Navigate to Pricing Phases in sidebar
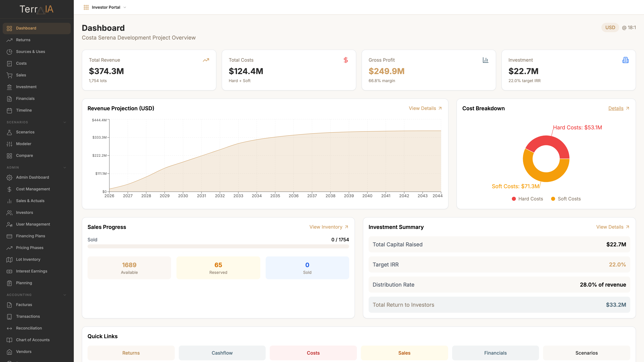The width and height of the screenshot is (644, 362). [37, 248]
